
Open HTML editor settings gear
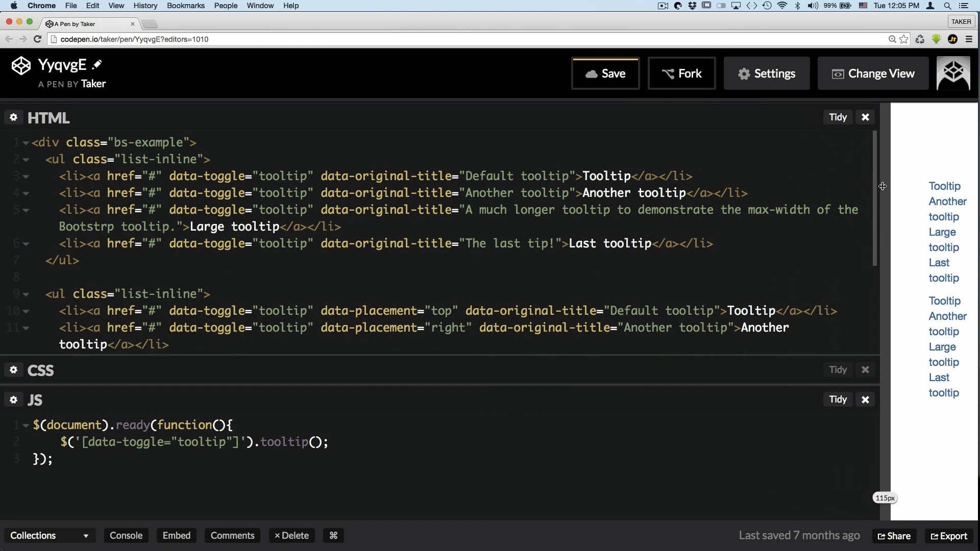(x=13, y=117)
